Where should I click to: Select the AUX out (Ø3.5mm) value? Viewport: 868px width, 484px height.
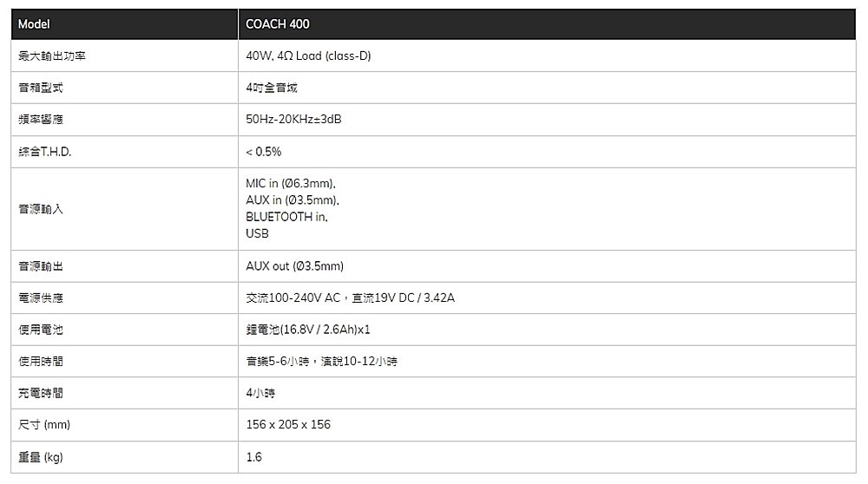click(295, 266)
